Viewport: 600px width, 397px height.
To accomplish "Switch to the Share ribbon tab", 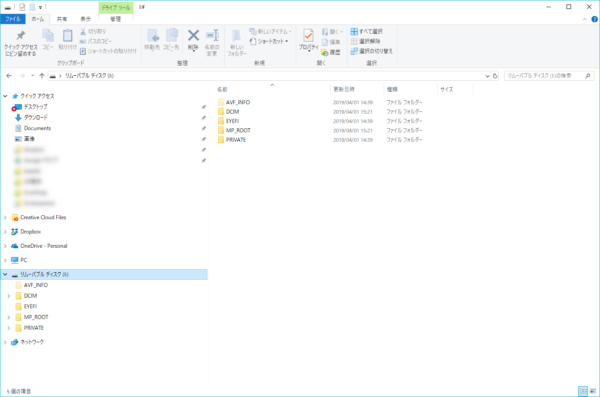I will coord(62,19).
